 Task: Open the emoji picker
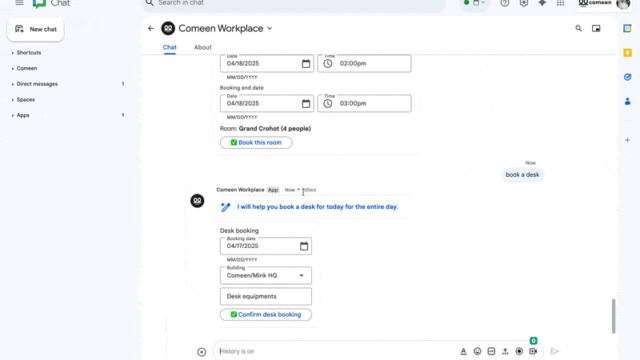tap(477, 351)
